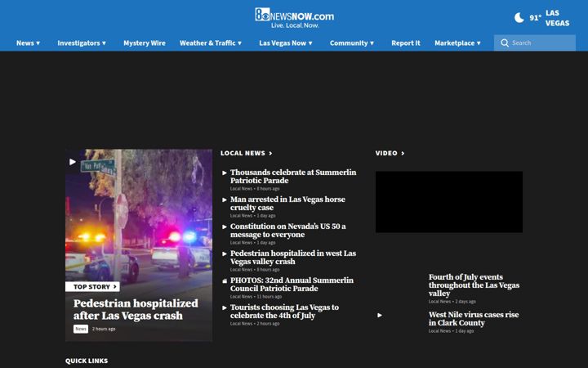
Task: Click Local News tag under West Nile story
Action: 439,331
